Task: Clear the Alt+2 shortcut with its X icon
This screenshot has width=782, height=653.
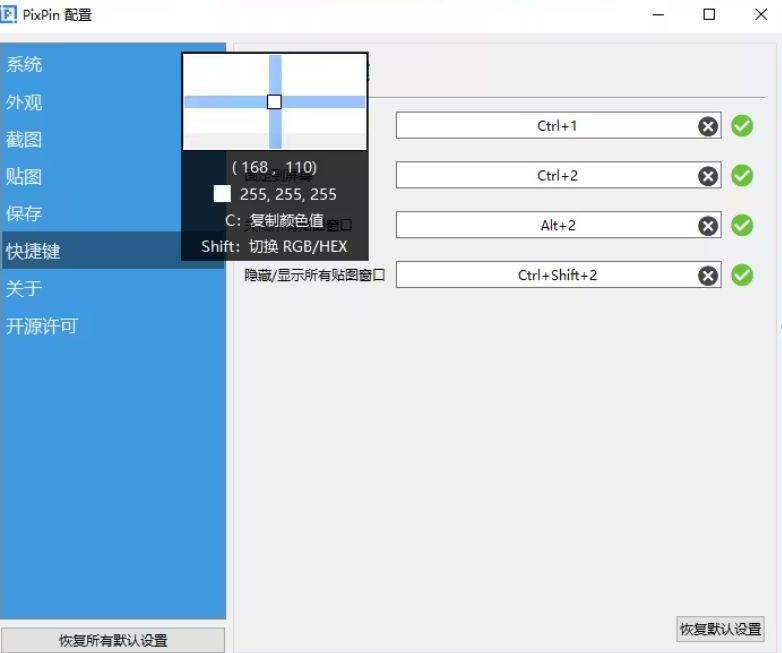Action: (708, 226)
